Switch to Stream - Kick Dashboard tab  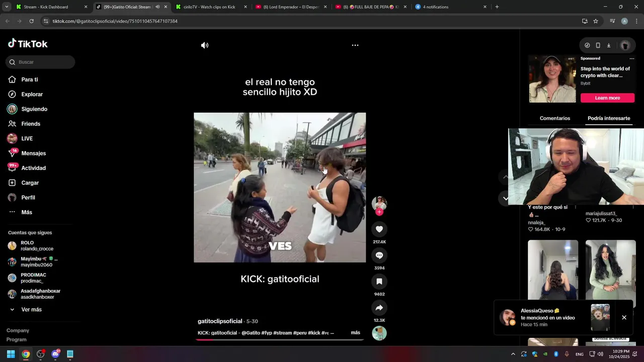click(50, 7)
